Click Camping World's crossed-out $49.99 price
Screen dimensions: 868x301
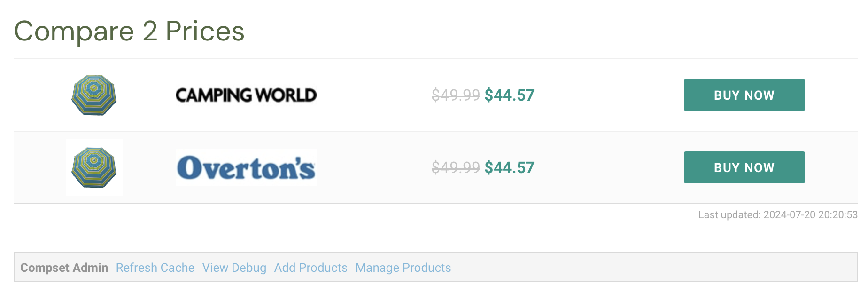tap(456, 95)
